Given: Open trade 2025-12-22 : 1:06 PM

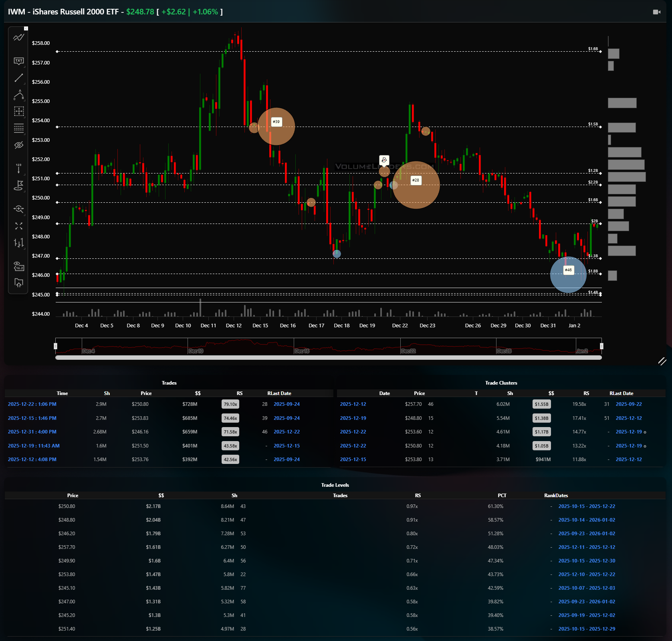Looking at the screenshot, I should point(32,404).
